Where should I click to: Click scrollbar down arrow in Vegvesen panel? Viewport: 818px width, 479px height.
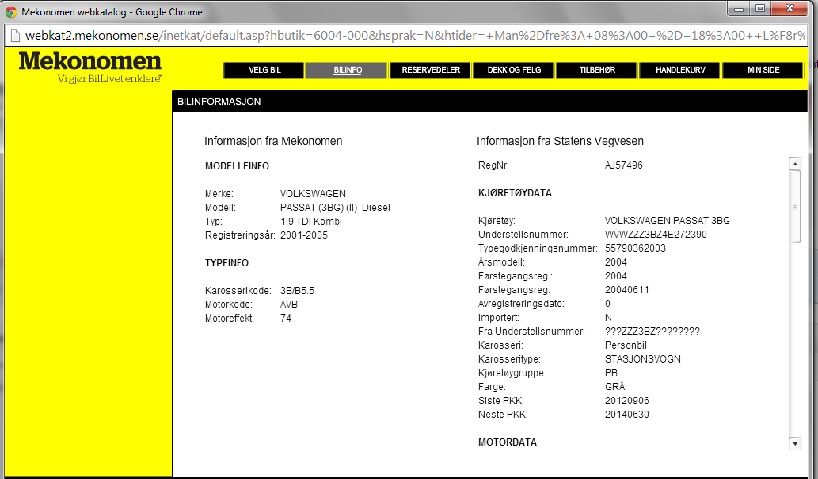click(795, 442)
